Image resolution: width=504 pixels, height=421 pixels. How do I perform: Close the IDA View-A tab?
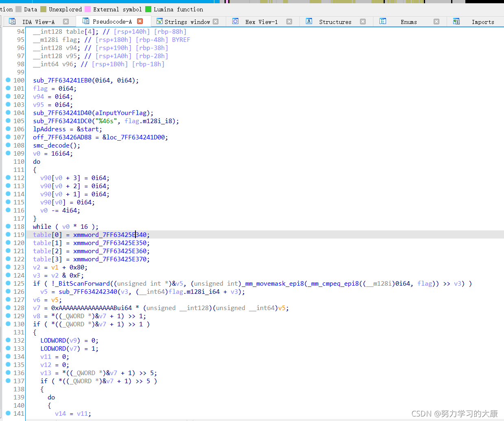coord(66,22)
